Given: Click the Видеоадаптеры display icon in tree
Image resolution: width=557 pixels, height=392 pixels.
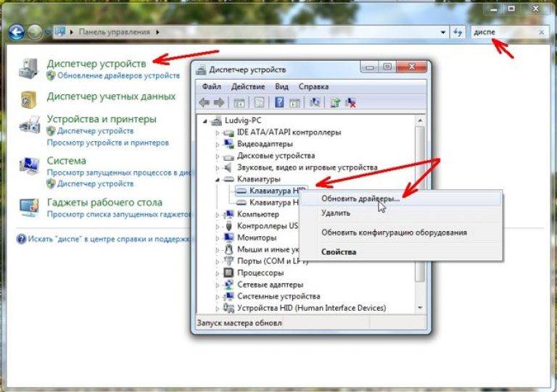Looking at the screenshot, I should point(228,144).
